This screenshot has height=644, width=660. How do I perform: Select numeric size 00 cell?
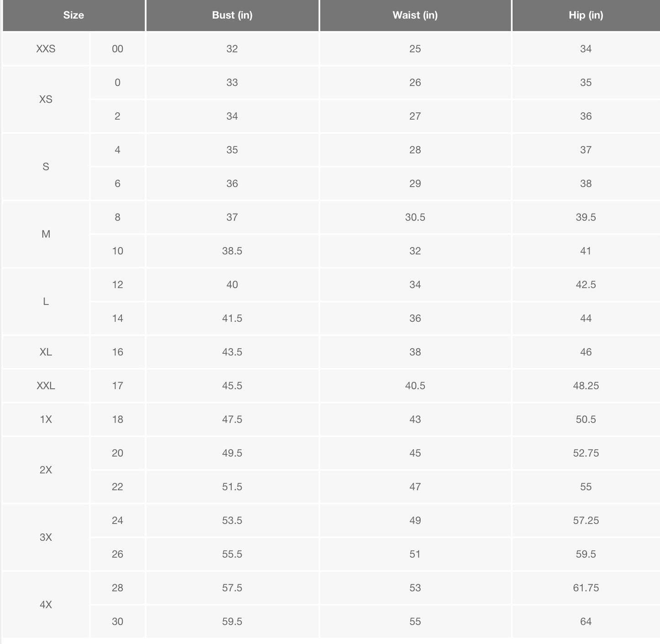[x=117, y=49]
